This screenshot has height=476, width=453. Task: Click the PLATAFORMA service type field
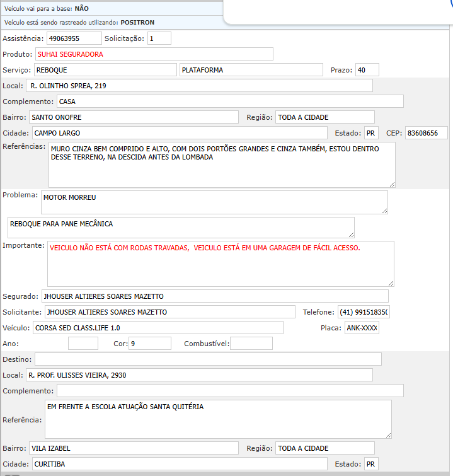(x=251, y=70)
